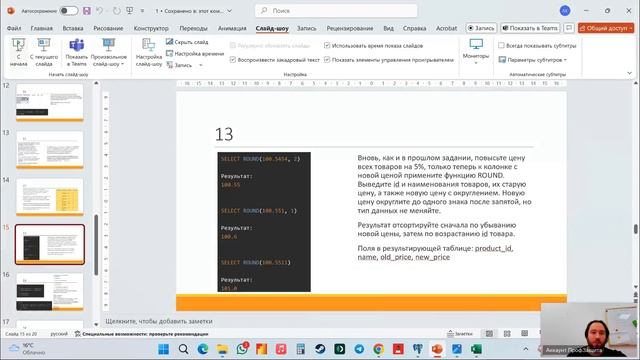
Task: Switch to Конструктор tab
Action: [151, 28]
